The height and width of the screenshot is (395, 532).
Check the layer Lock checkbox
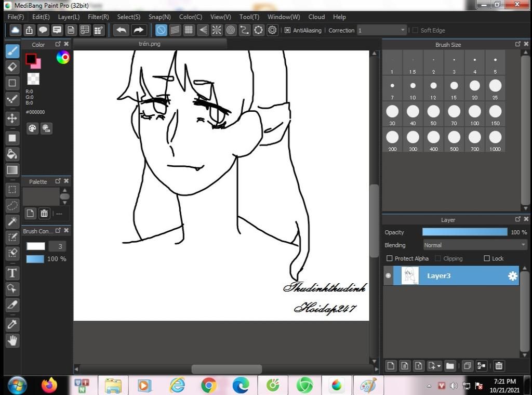tap(487, 258)
